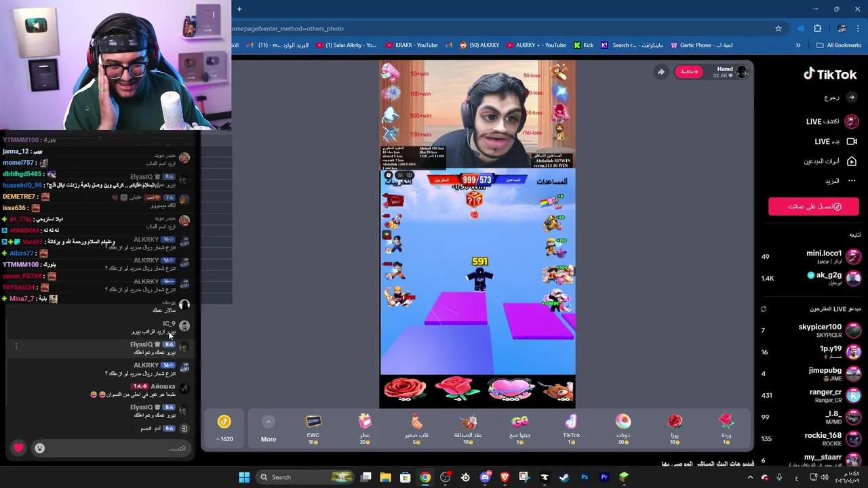Send the عطر perfume gift

pyautogui.click(x=365, y=429)
